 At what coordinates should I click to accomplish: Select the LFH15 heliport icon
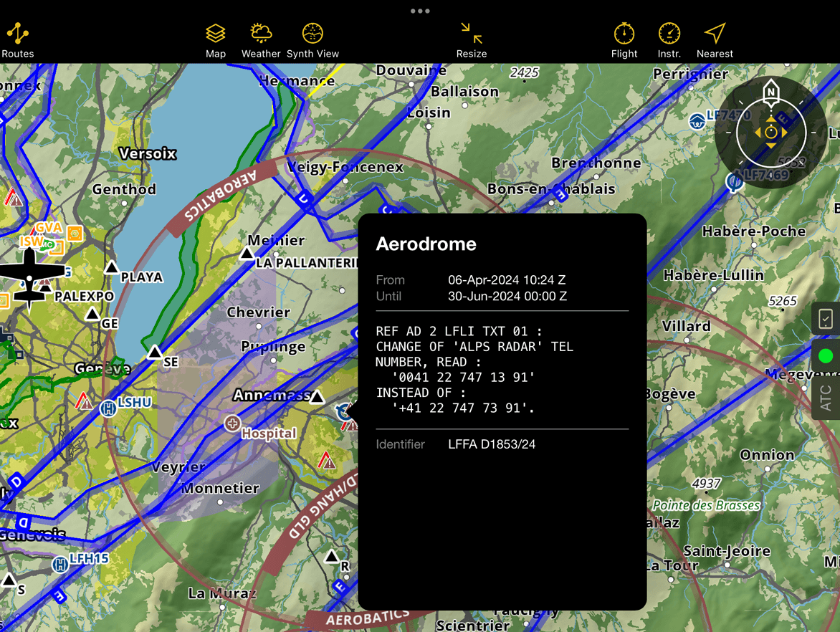pos(60,564)
